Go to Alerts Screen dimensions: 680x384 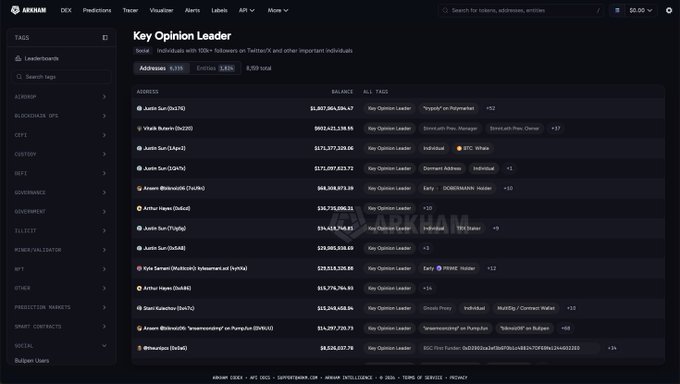(192, 10)
